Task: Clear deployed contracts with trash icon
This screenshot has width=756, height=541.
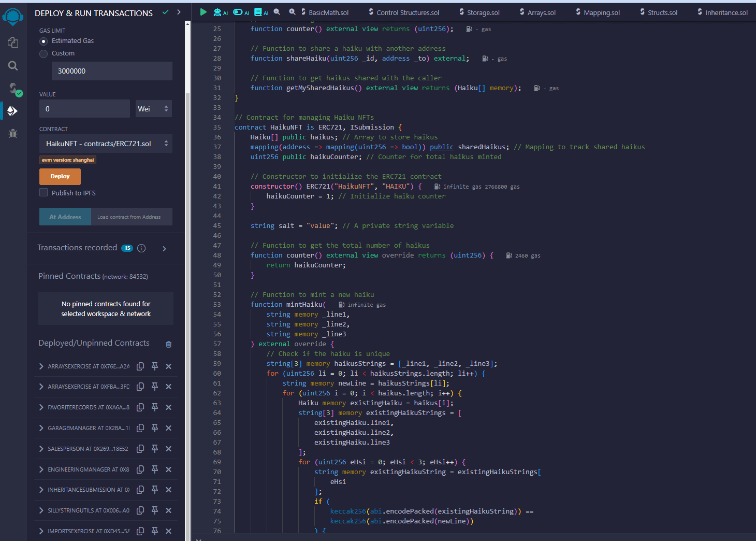Action: coord(168,344)
